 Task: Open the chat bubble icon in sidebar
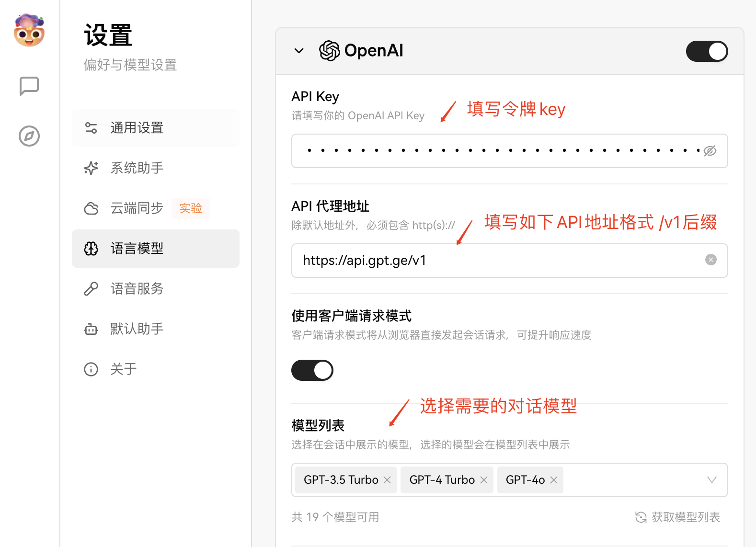(29, 86)
